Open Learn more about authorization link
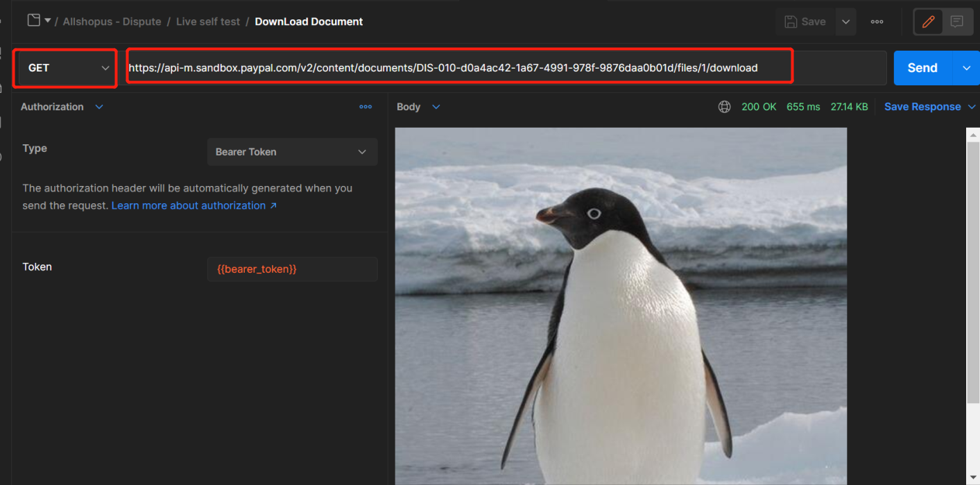980x485 pixels. (x=194, y=205)
